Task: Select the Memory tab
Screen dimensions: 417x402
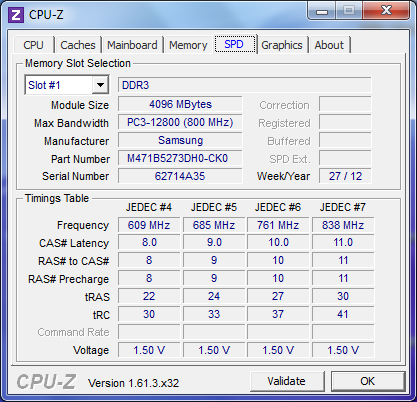Action: (x=188, y=45)
